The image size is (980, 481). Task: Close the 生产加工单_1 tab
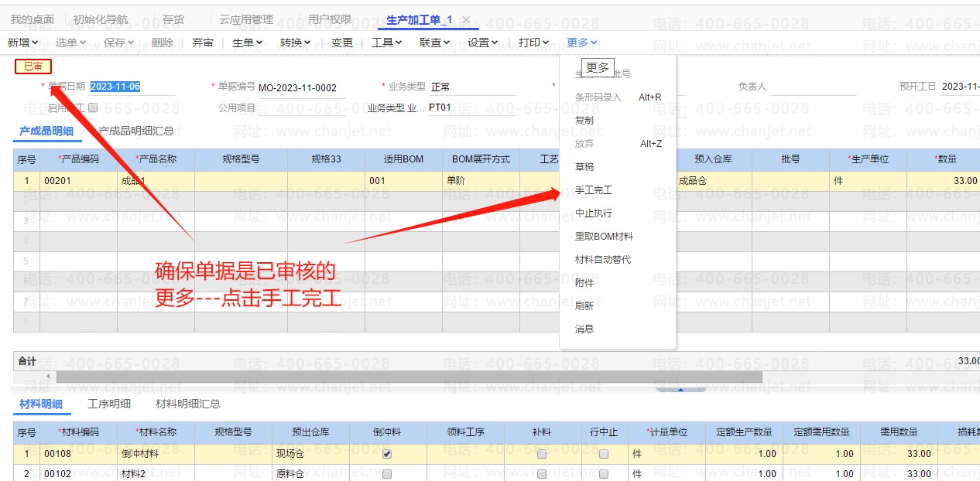(x=465, y=19)
